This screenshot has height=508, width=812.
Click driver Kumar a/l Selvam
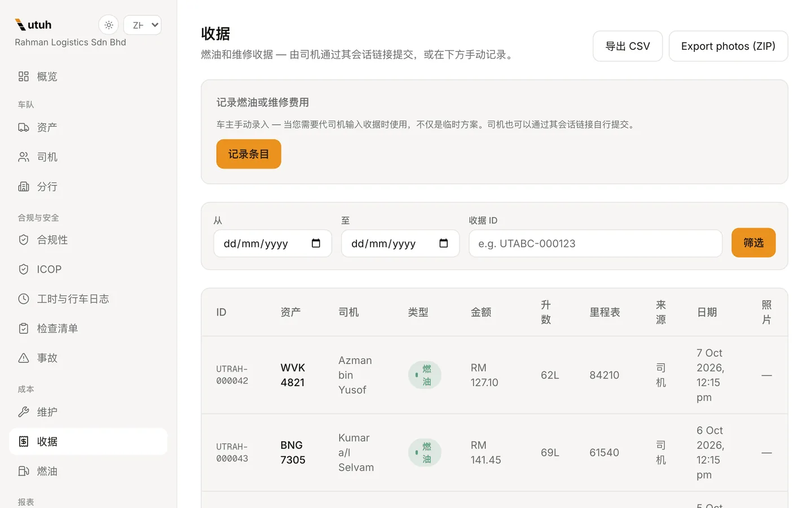click(x=356, y=453)
